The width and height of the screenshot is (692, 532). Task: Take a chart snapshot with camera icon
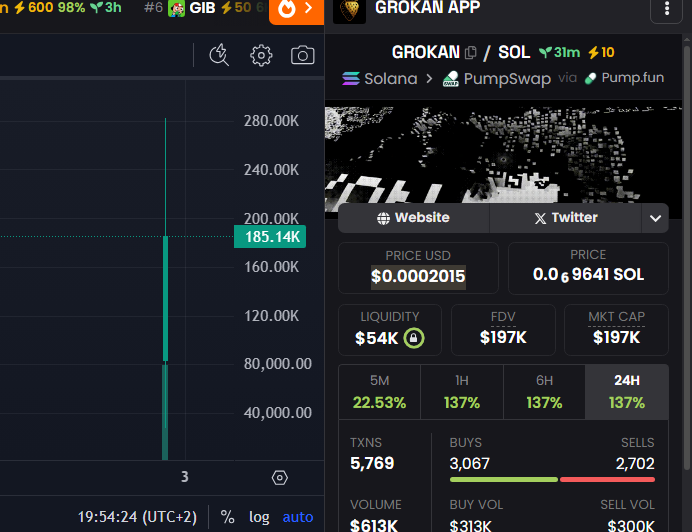click(x=302, y=55)
